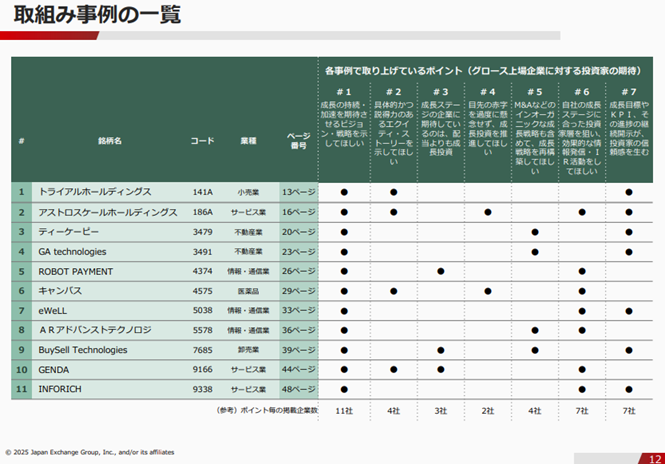Click the #6 dot in INFORICH row

[581, 390]
